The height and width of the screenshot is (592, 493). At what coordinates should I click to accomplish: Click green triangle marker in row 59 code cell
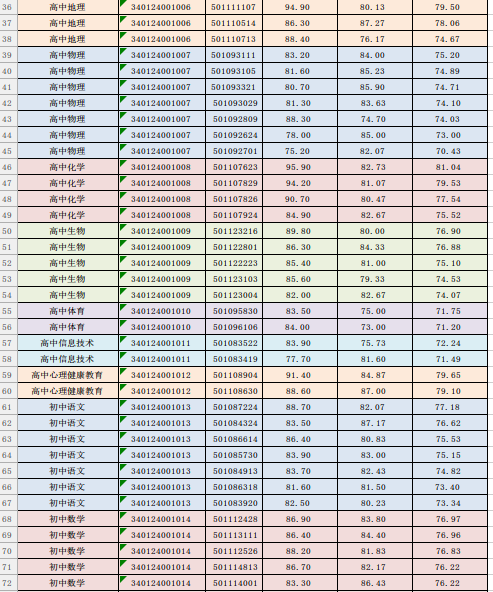click(x=123, y=371)
